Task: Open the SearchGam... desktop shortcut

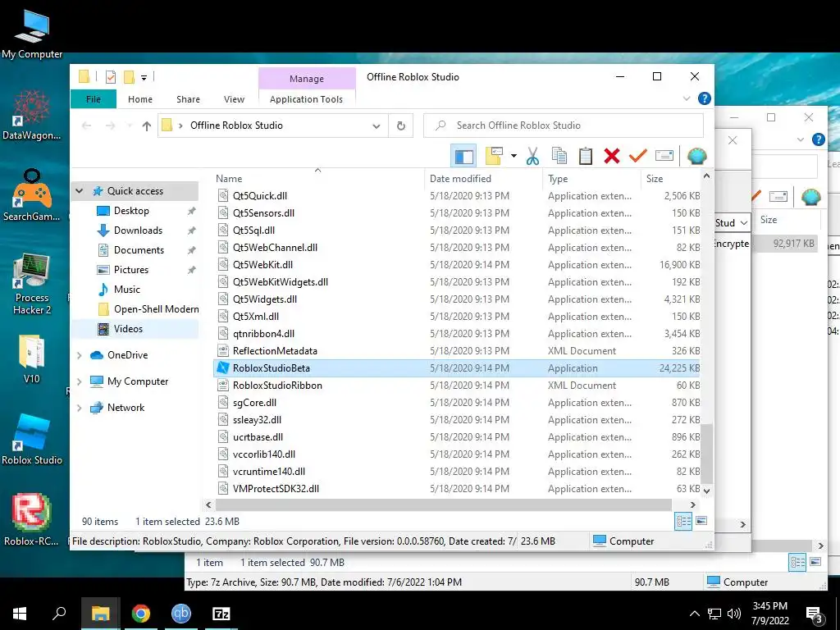Action: (x=32, y=195)
